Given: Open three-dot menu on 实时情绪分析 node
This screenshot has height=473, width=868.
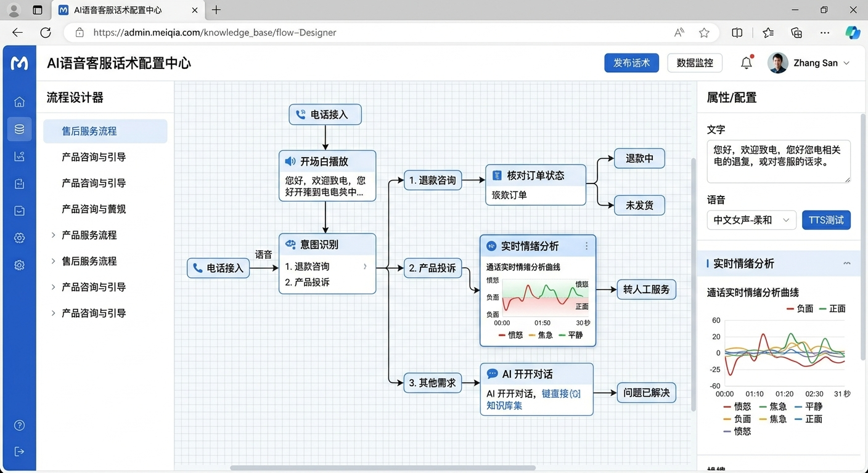Looking at the screenshot, I should pos(586,246).
